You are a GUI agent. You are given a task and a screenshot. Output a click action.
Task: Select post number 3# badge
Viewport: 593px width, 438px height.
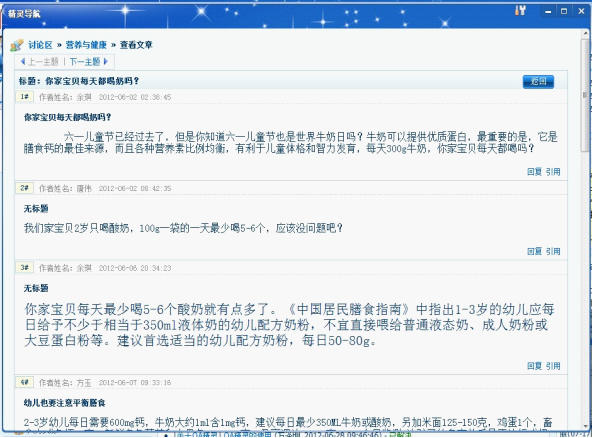point(25,268)
